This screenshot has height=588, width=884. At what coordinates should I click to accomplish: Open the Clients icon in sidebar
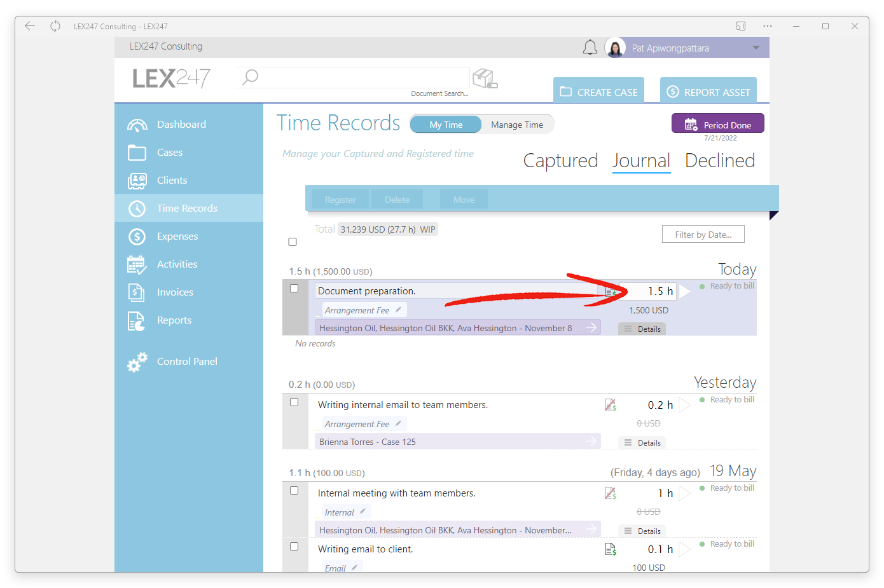tap(137, 181)
